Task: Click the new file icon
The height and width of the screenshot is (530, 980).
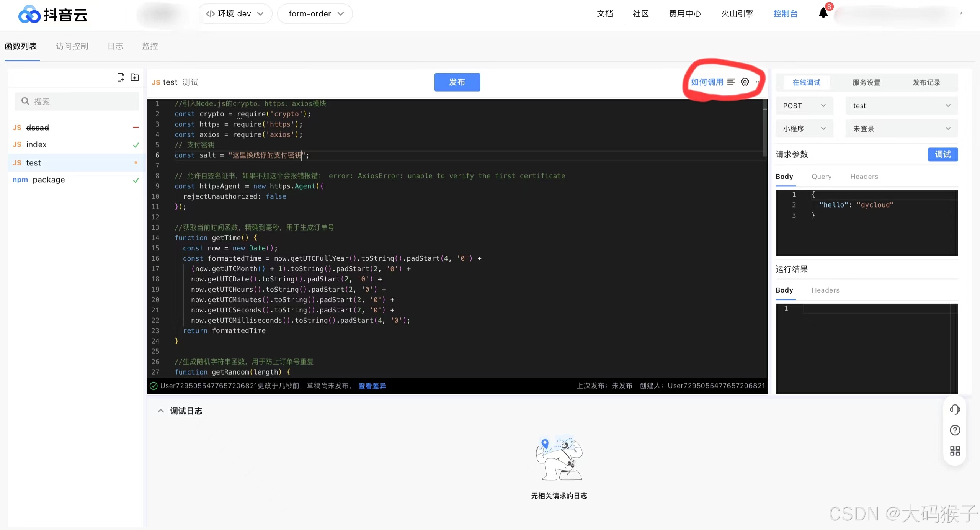Action: click(x=121, y=77)
